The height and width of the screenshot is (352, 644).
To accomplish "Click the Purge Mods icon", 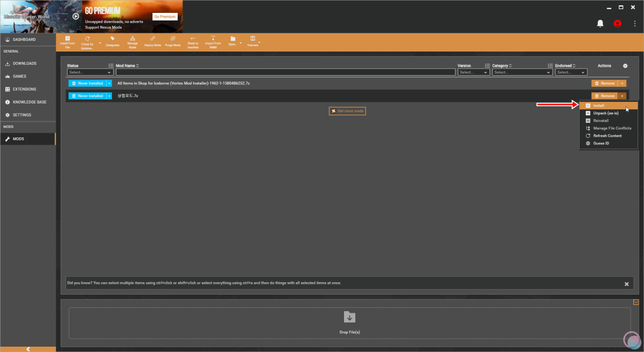I will pos(172,38).
